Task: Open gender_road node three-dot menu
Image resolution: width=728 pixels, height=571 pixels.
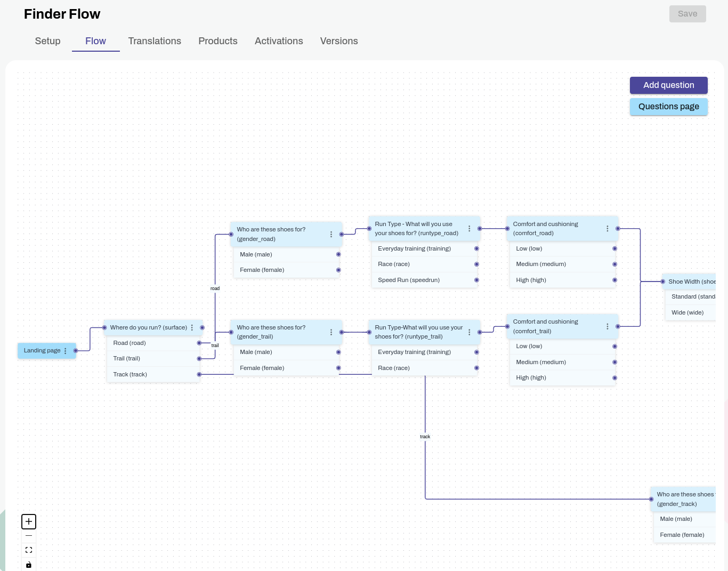Action: [x=331, y=235]
